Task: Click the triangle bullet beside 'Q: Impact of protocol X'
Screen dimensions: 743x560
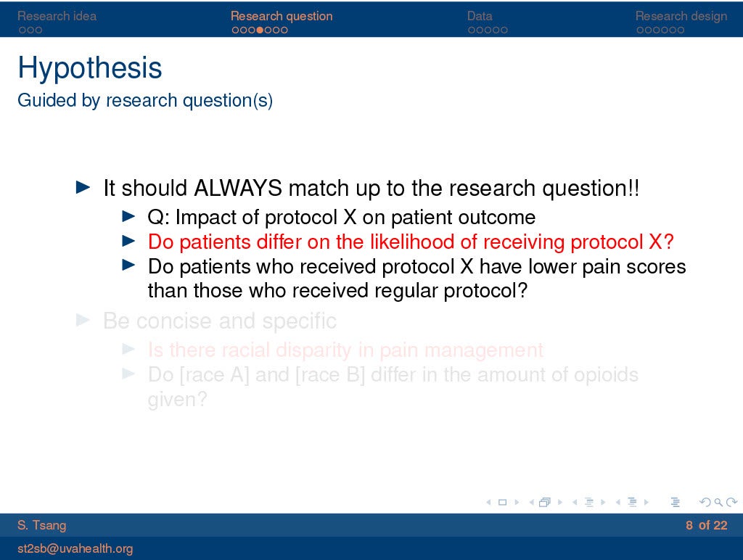Action: pyautogui.click(x=128, y=216)
